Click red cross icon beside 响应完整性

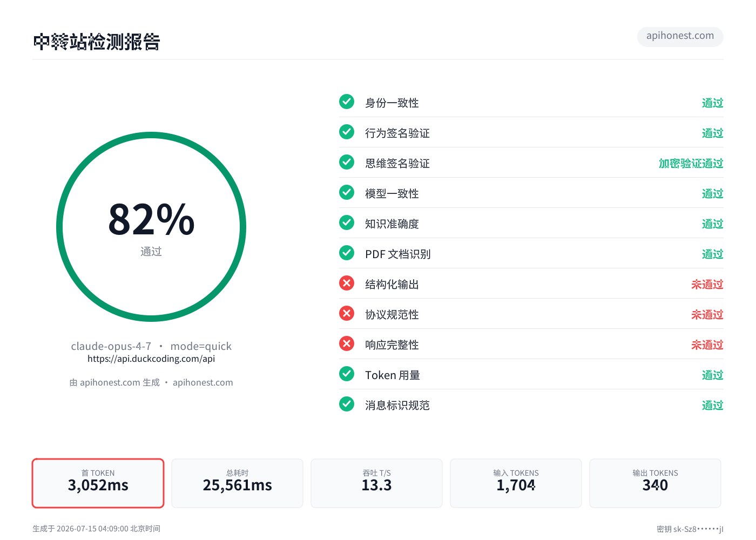point(347,343)
